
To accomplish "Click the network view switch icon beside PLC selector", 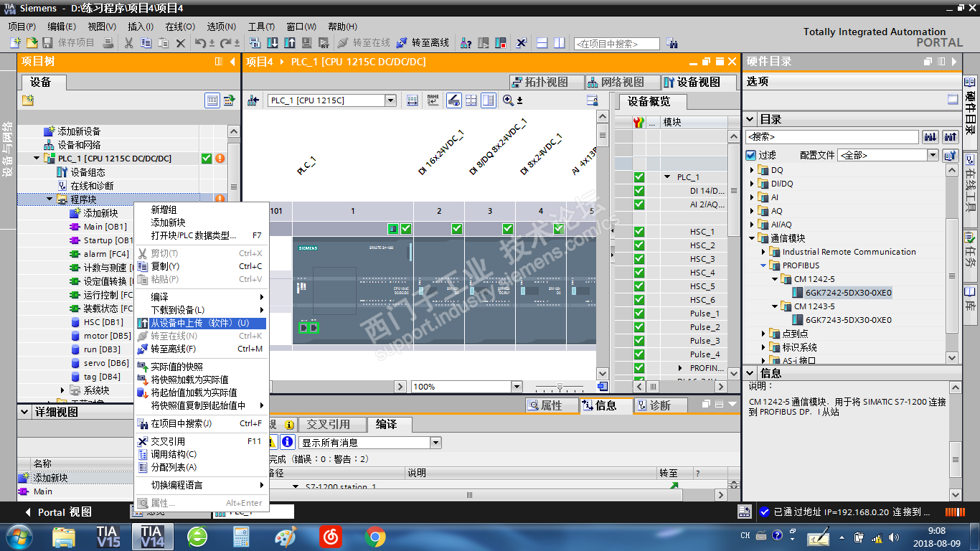I will pos(253,100).
